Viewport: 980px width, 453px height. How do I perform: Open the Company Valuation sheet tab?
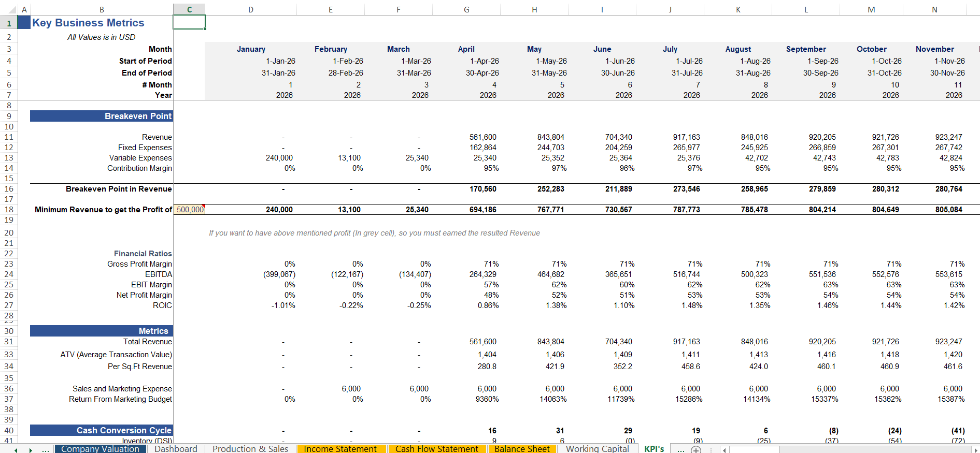[100, 449]
